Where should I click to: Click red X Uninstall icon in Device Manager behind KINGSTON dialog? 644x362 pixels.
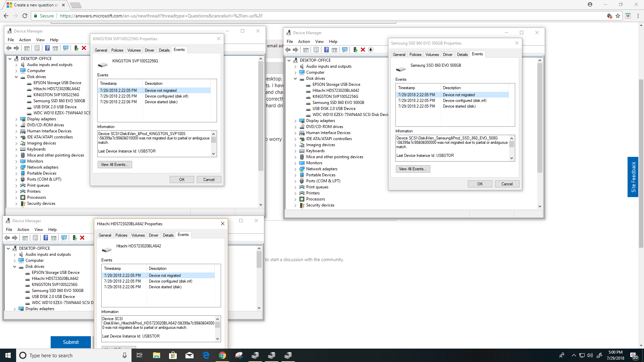click(x=84, y=48)
